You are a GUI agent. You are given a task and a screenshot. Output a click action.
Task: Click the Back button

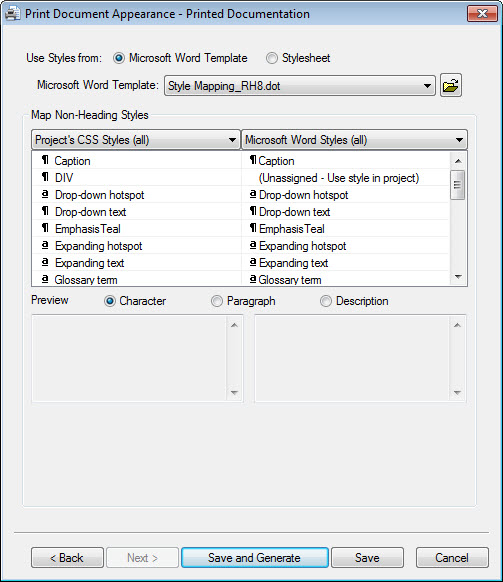tap(67, 558)
